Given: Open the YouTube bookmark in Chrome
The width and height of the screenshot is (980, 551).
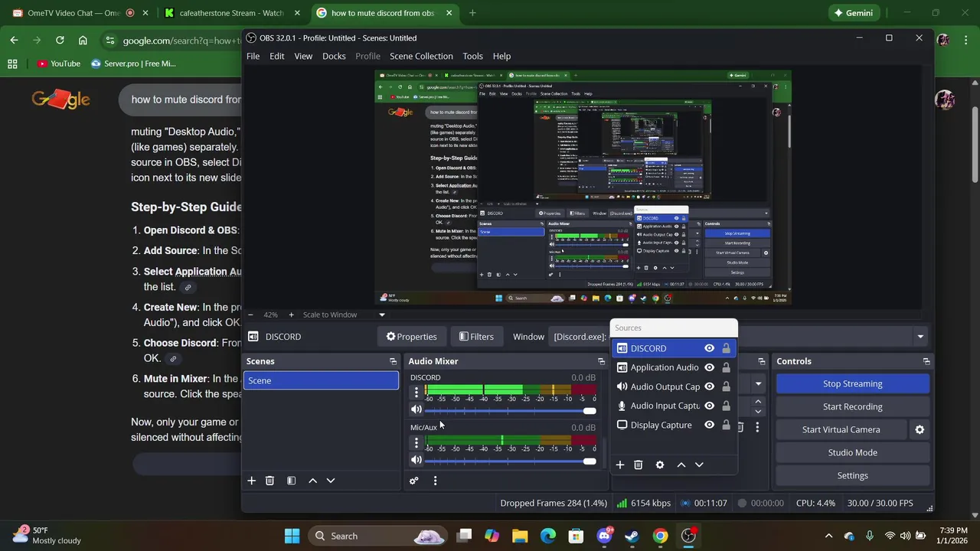Looking at the screenshot, I should pyautogui.click(x=59, y=64).
